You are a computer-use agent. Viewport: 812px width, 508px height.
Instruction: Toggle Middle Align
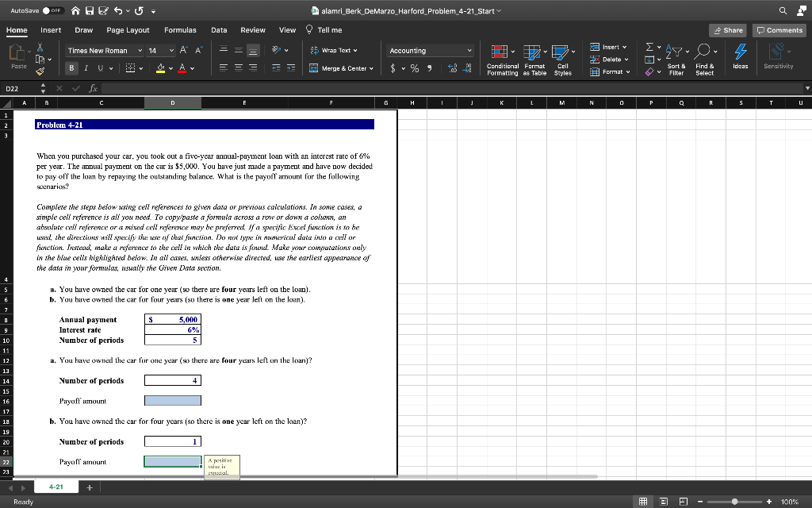(238, 50)
